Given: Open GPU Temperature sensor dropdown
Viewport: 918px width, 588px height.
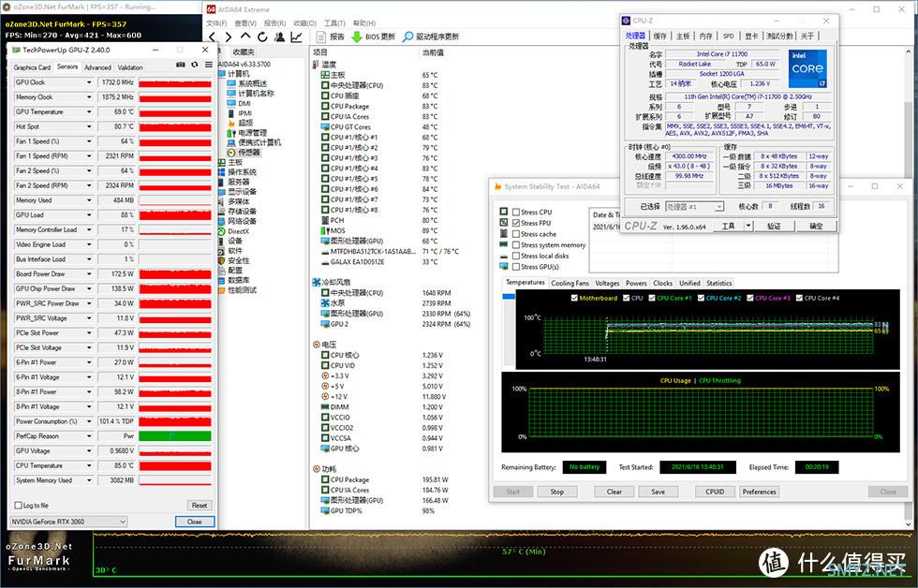Looking at the screenshot, I should (89, 111).
